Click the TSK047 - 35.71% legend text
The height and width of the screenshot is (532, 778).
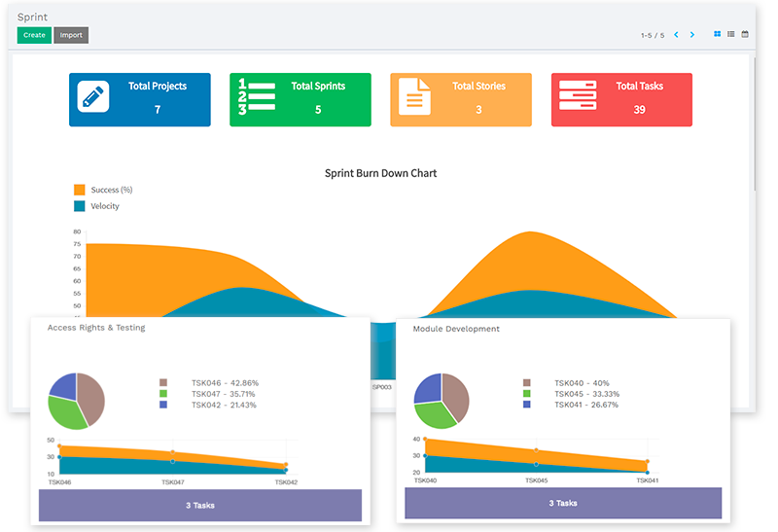(224, 394)
